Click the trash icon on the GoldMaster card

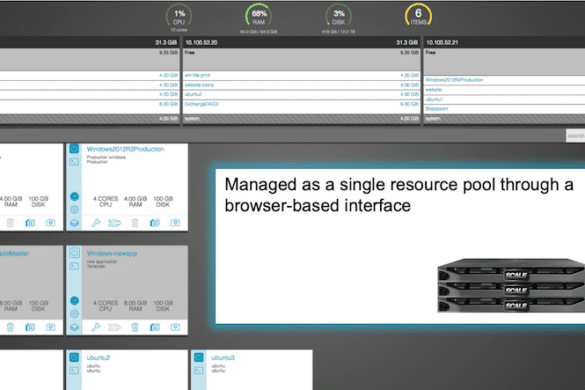[x=10, y=327]
